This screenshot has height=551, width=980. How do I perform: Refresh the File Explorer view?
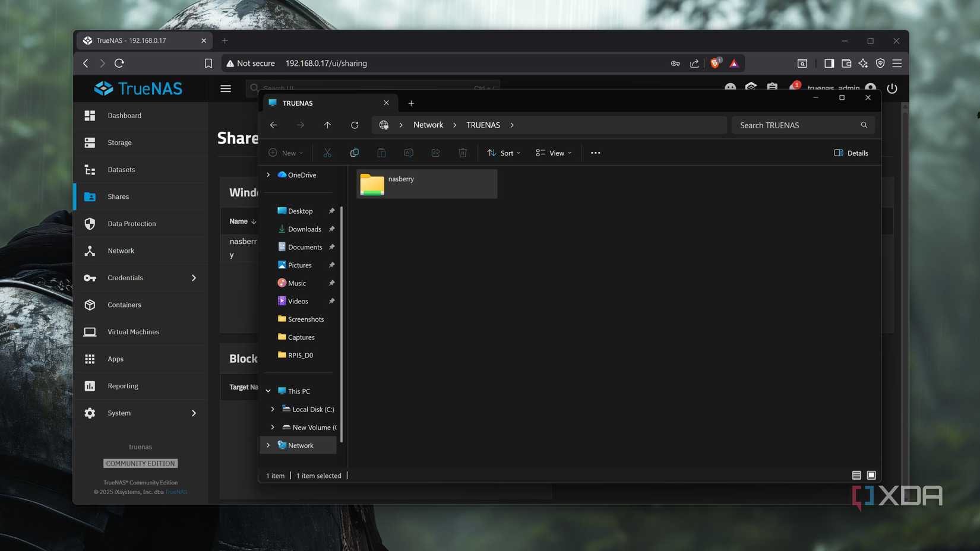[355, 125]
